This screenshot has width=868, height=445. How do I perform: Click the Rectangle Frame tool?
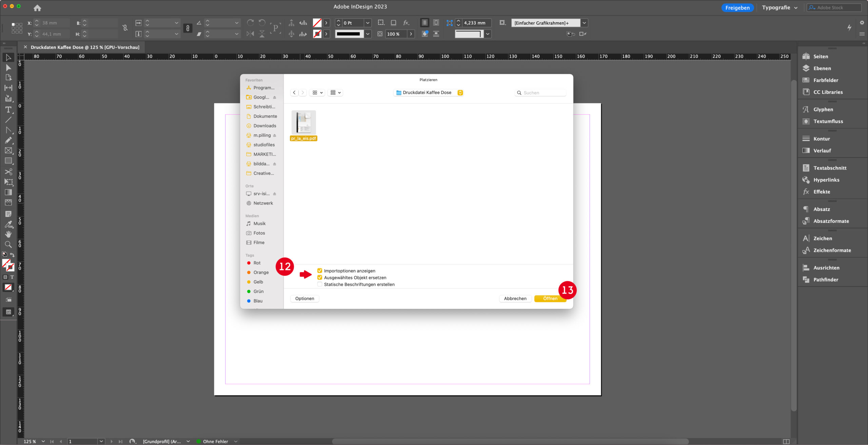coord(8,150)
